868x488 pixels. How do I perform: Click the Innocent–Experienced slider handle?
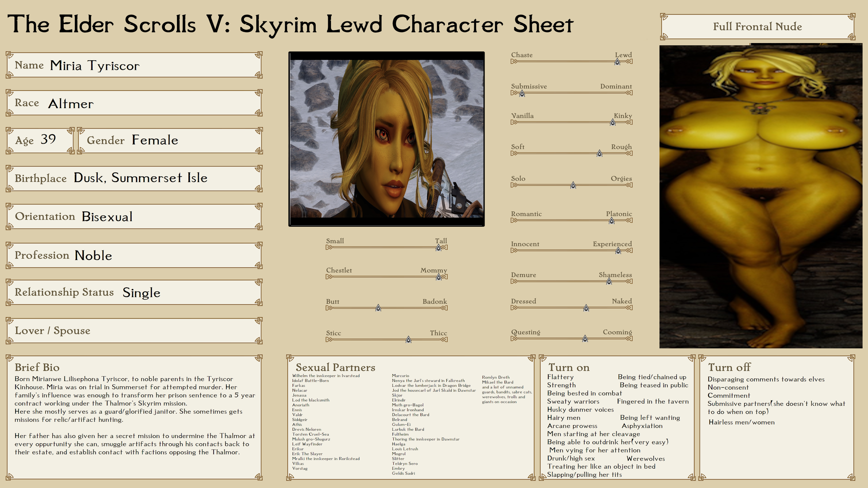(x=618, y=250)
